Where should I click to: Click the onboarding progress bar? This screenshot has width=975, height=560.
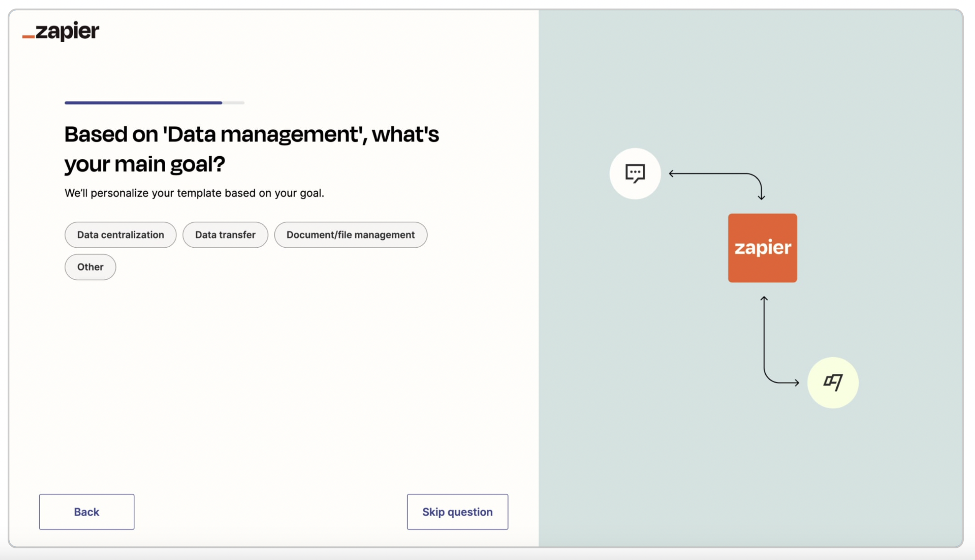point(154,103)
